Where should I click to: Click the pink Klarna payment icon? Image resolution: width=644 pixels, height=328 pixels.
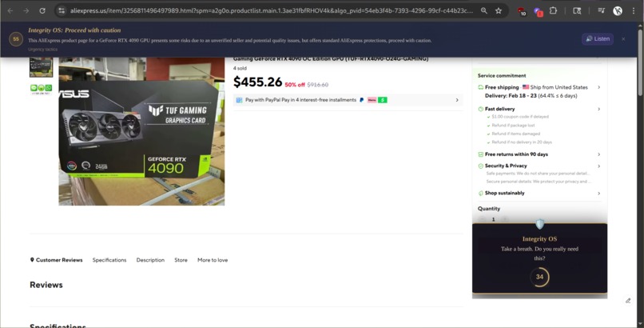click(x=372, y=100)
